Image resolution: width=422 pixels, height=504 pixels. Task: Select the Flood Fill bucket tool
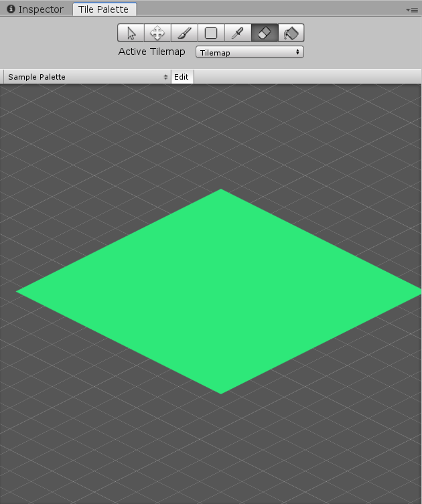coord(291,33)
